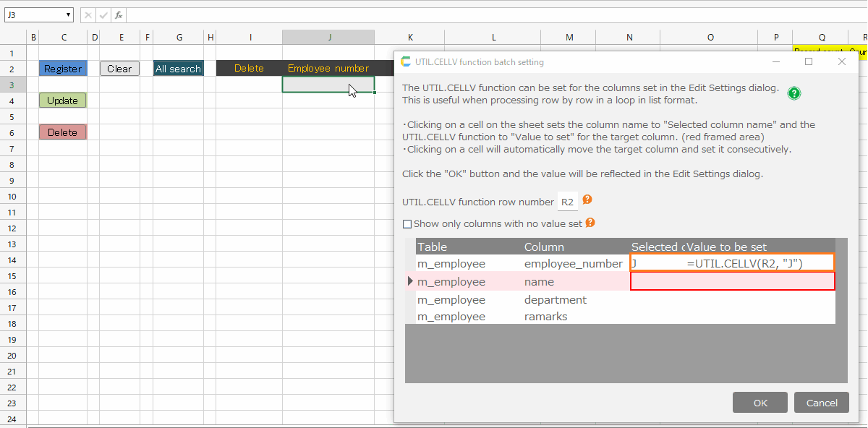868x428 pixels.
Task: Click the dialog's application logo icon
Action: (x=406, y=61)
